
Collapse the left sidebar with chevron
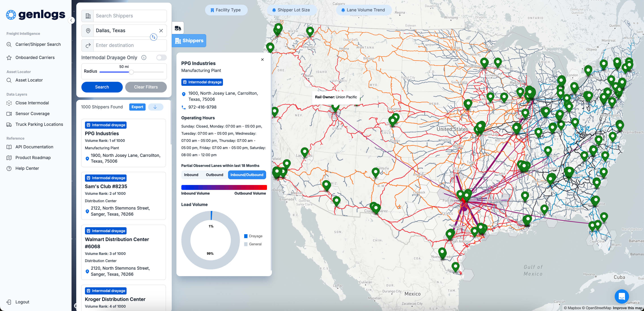click(72, 21)
